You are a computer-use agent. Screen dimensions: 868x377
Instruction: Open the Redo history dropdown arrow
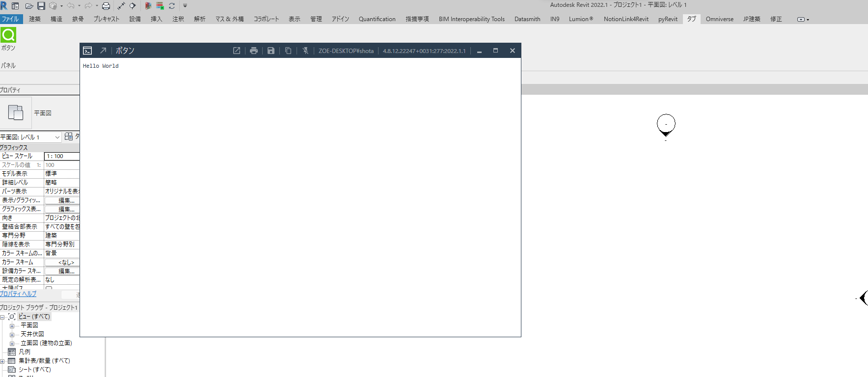[x=97, y=6]
